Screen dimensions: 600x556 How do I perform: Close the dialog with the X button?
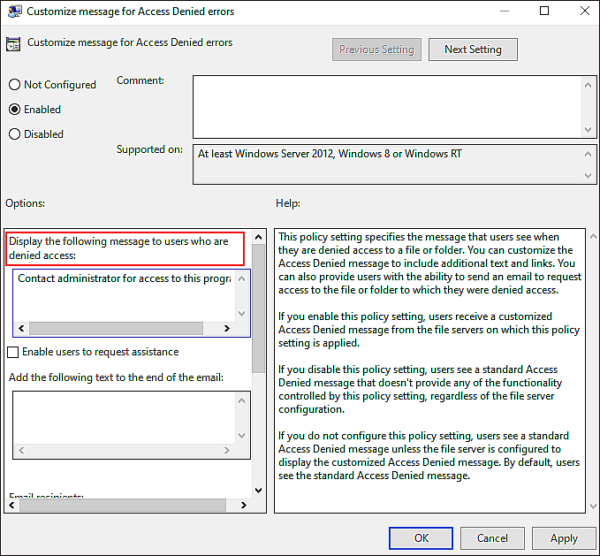tap(585, 11)
